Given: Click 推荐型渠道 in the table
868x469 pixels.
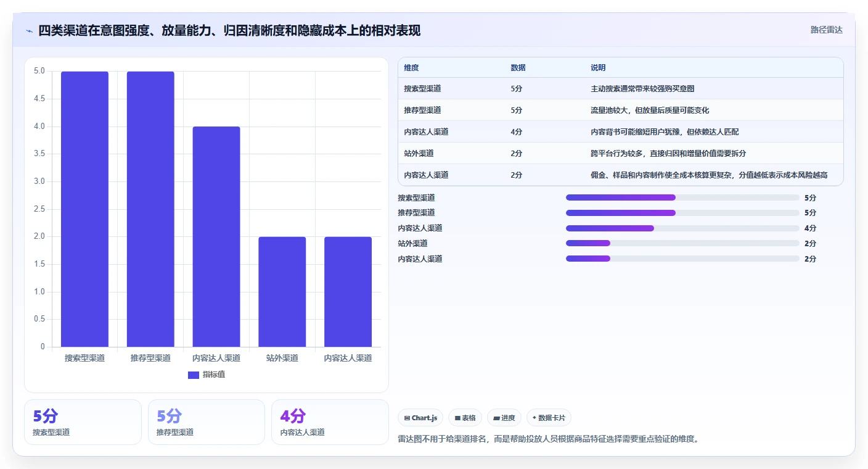Looking at the screenshot, I should 422,110.
